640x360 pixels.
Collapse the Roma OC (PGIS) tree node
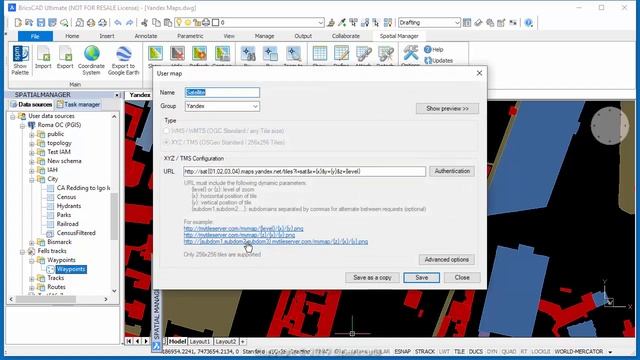tap(22, 125)
